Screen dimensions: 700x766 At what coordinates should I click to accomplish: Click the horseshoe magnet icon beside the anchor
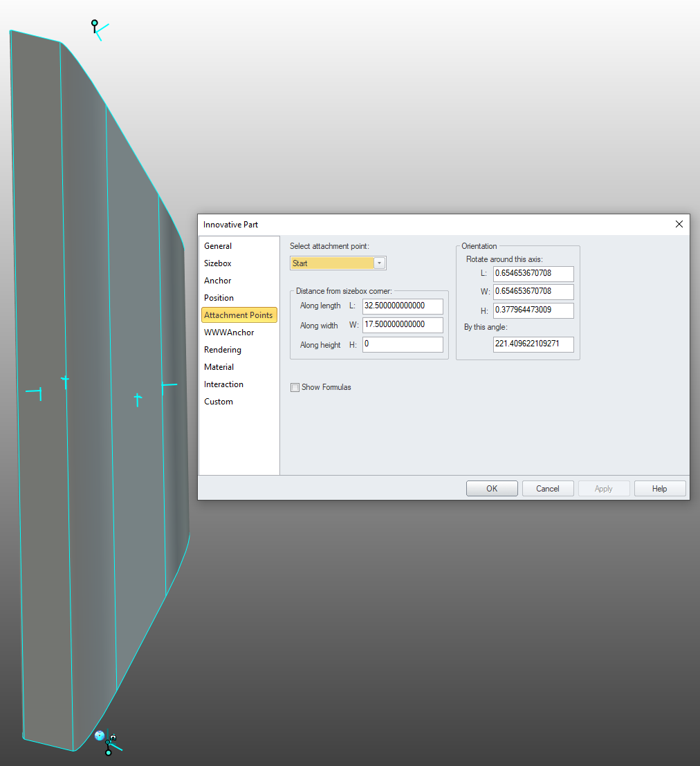(x=113, y=737)
